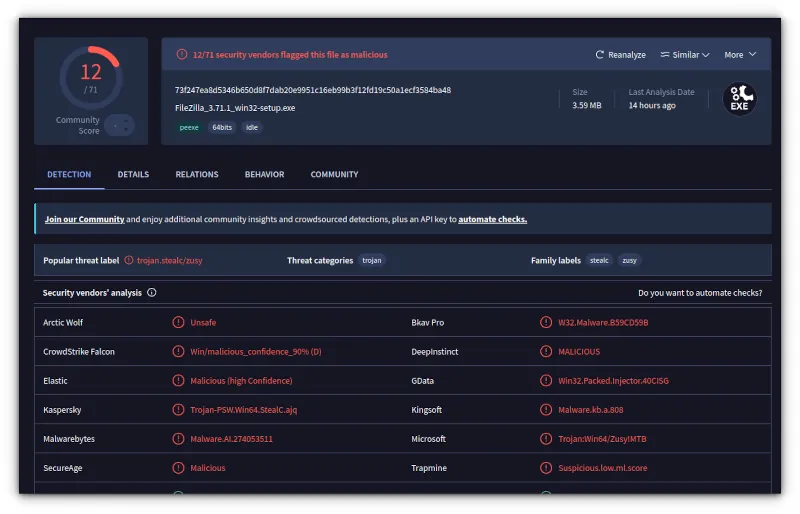The width and height of the screenshot is (800, 514).
Task: Click the DeepInstinct alert icon
Action: coord(546,352)
